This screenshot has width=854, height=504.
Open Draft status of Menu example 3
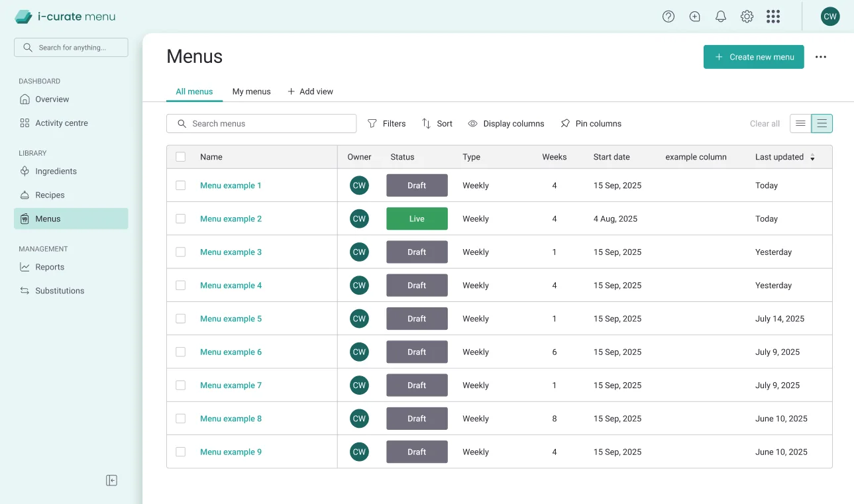coord(417,252)
